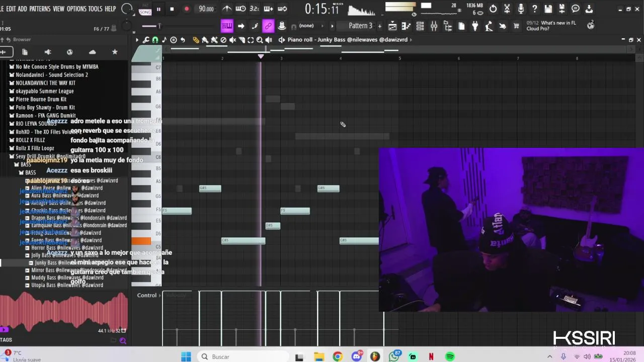Open the Mixer view icon
Viewport: 644px width, 362px height.
[434, 26]
